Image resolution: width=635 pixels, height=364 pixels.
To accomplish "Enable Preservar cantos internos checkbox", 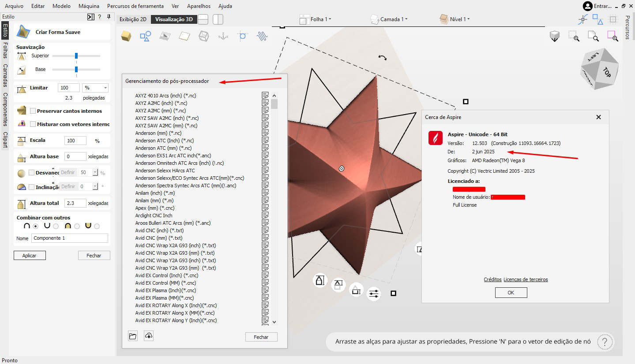I will pos(33,111).
